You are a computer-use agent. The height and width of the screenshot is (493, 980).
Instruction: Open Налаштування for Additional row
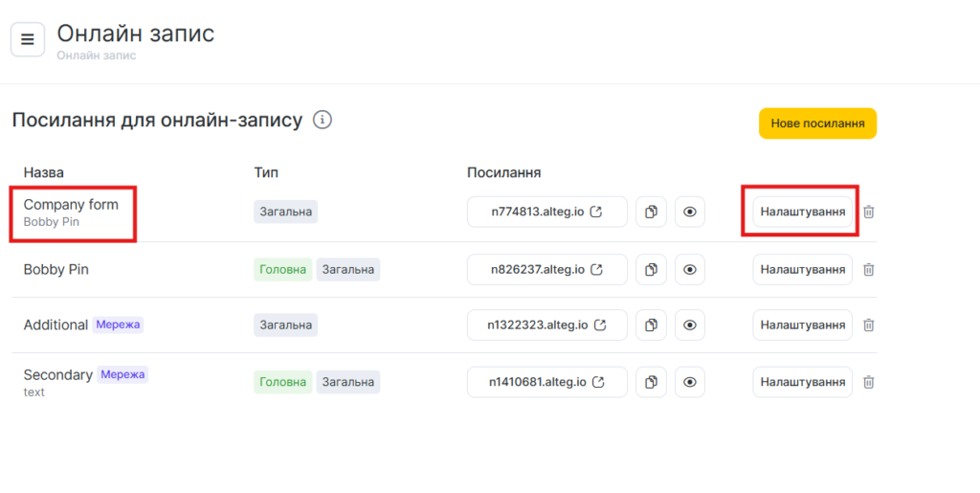[x=802, y=325]
